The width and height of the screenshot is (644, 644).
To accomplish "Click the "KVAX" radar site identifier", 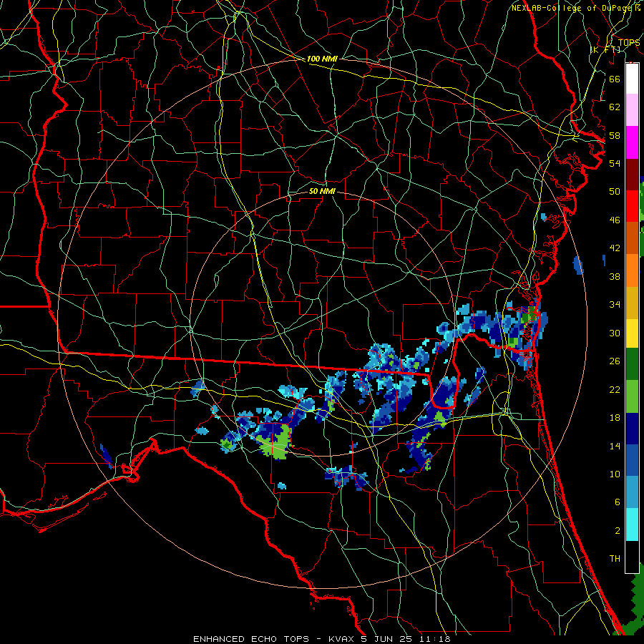I will click(x=342, y=639).
